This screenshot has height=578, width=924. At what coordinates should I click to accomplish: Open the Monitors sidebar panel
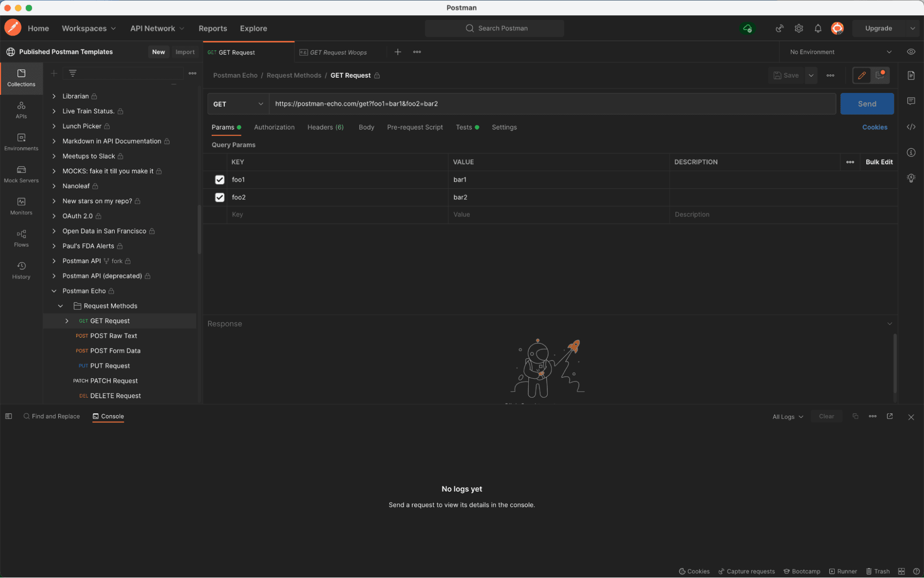[x=21, y=206]
